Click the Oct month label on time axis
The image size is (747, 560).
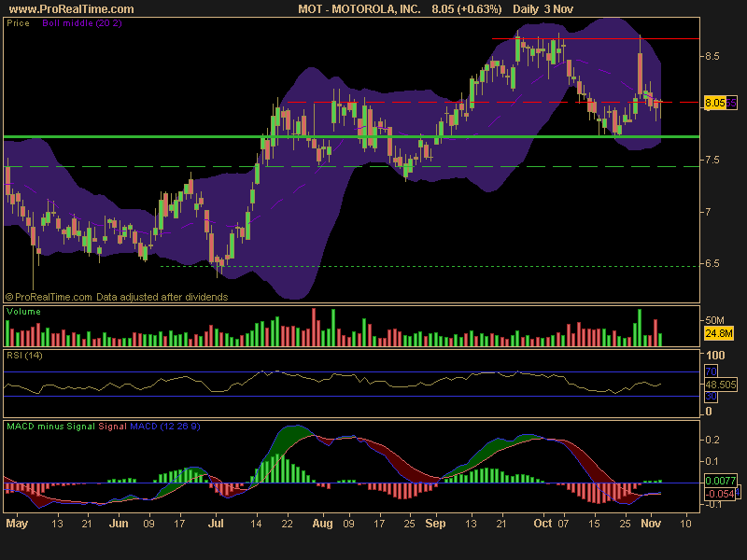click(x=543, y=524)
